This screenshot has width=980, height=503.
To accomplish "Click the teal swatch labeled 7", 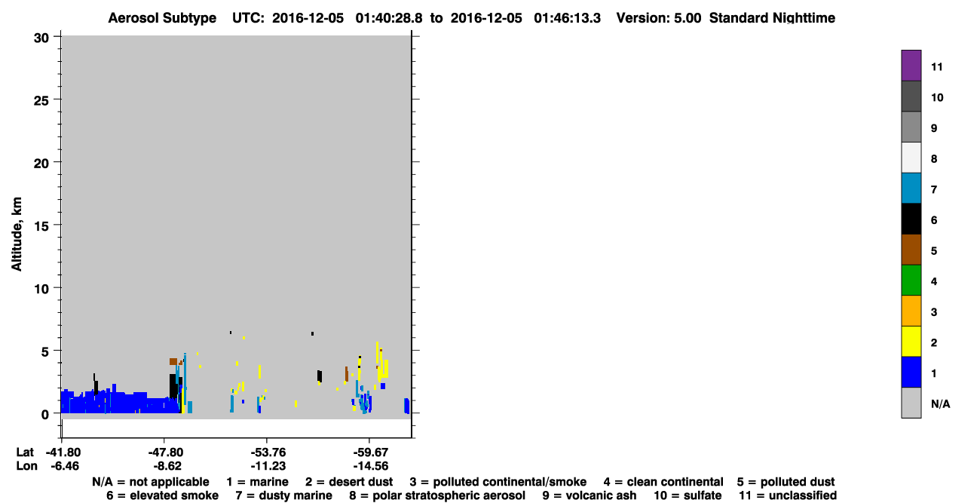I will 911,189.
